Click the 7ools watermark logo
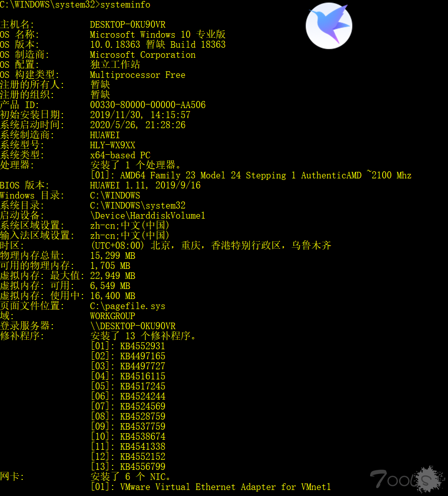The width and height of the screenshot is (448, 496). pos(408,479)
